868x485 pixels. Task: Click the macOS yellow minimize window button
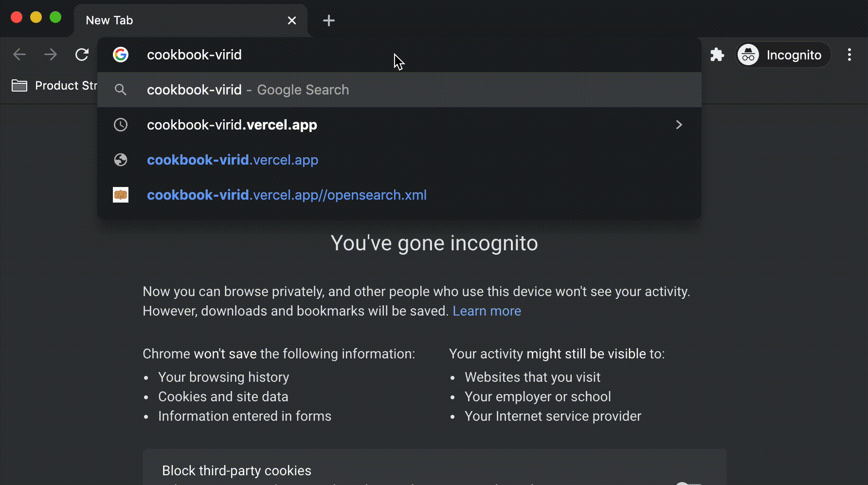pyautogui.click(x=36, y=18)
